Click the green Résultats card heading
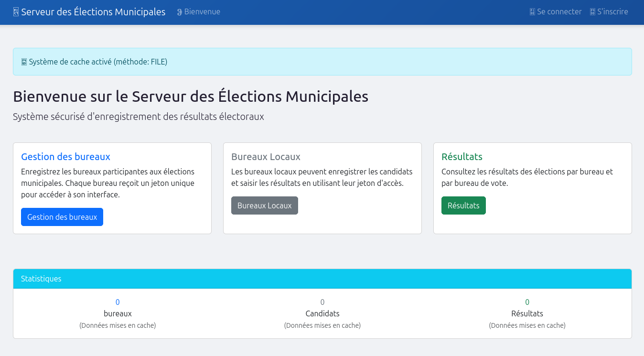Screen dimensions: 644x356 pos(462,157)
